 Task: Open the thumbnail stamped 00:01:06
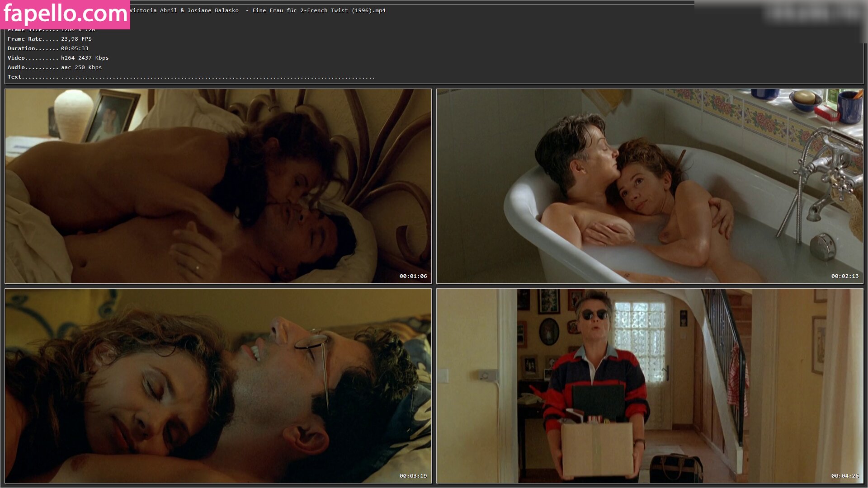tap(218, 186)
